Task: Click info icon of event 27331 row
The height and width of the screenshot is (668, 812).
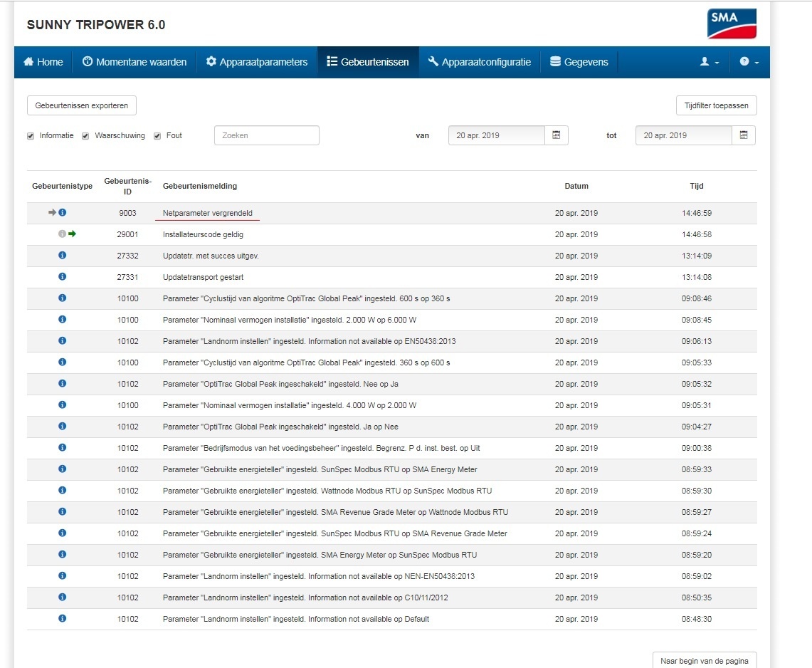Action: point(62,276)
